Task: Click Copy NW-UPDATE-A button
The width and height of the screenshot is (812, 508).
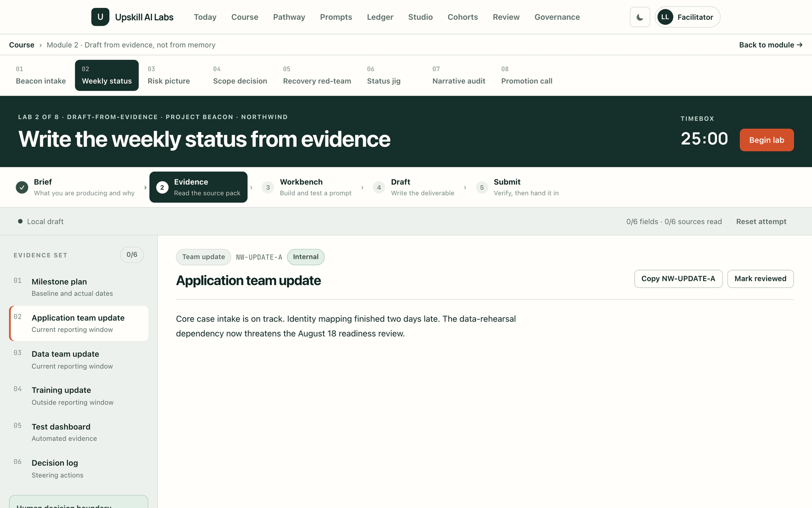Action: (x=678, y=278)
